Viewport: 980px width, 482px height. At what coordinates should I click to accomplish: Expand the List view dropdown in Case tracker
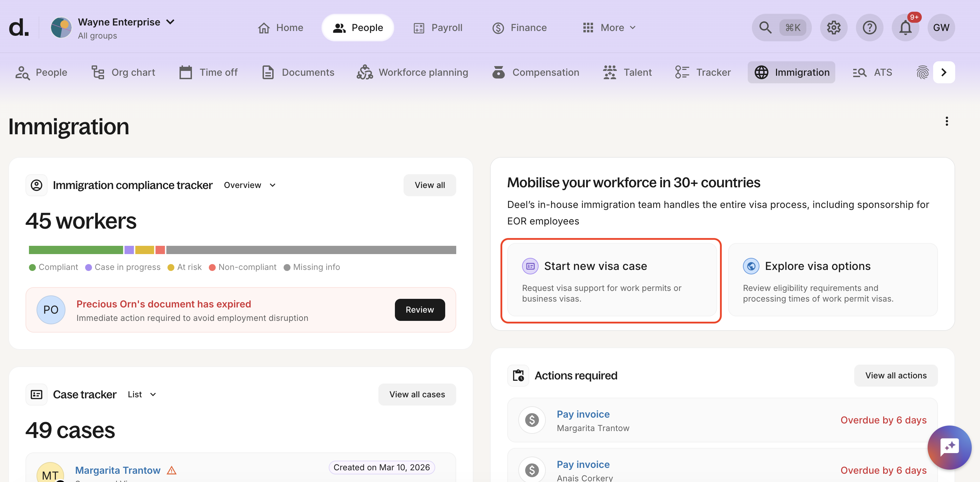coord(142,395)
